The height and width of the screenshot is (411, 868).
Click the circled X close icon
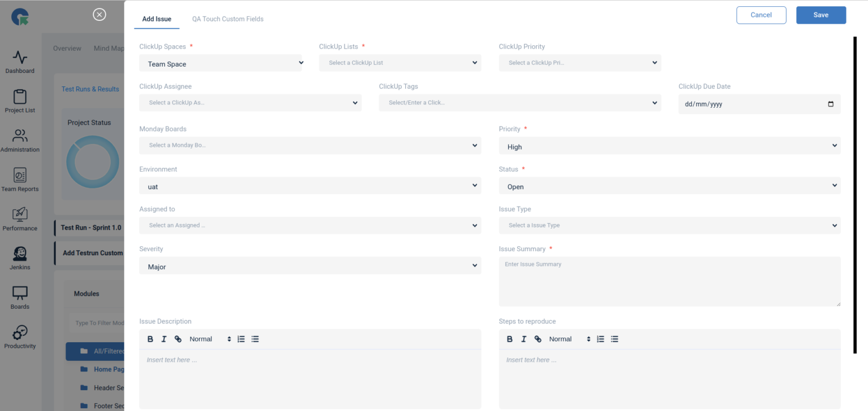click(x=99, y=15)
